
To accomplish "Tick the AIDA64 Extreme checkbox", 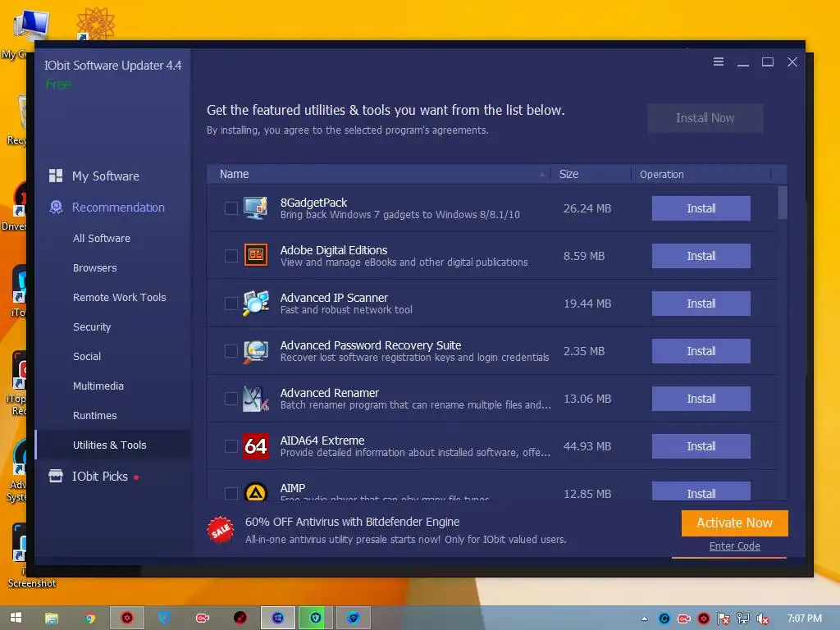I will click(x=231, y=446).
